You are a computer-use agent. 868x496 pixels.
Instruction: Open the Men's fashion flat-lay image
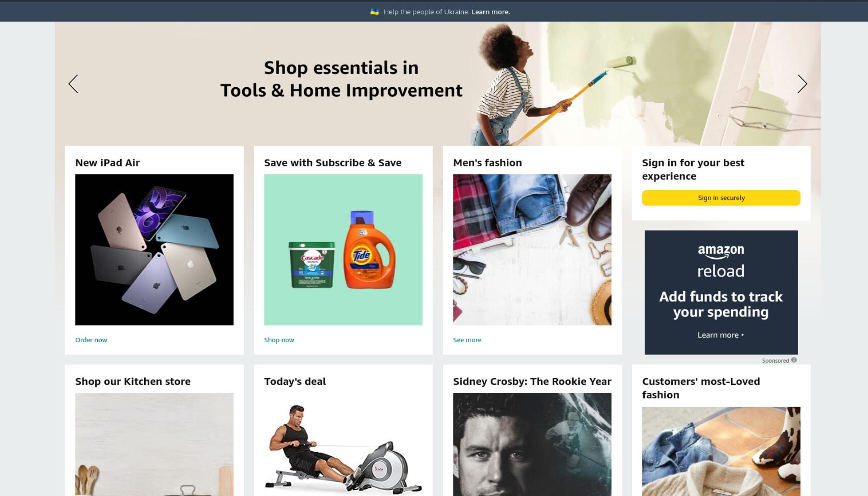coord(532,250)
